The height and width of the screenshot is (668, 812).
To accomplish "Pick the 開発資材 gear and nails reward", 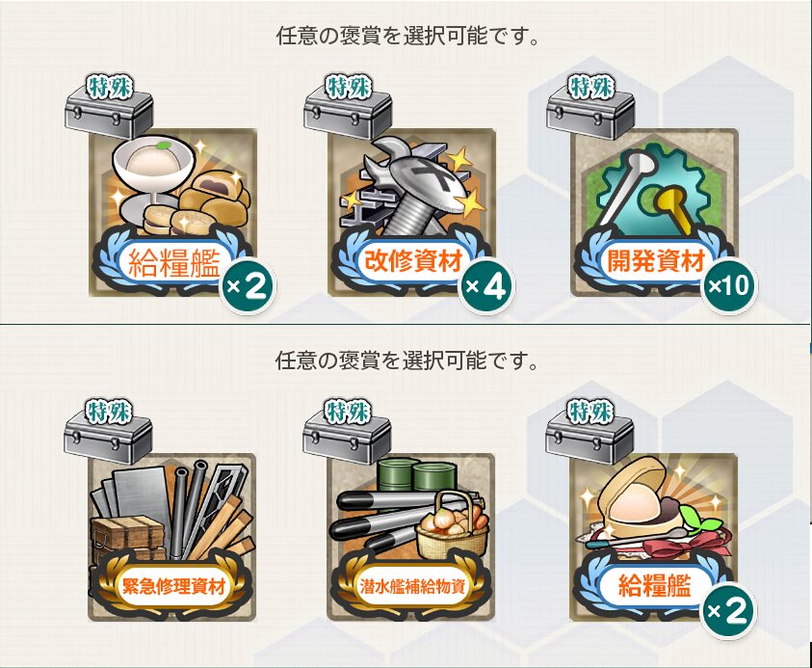I will 654,212.
